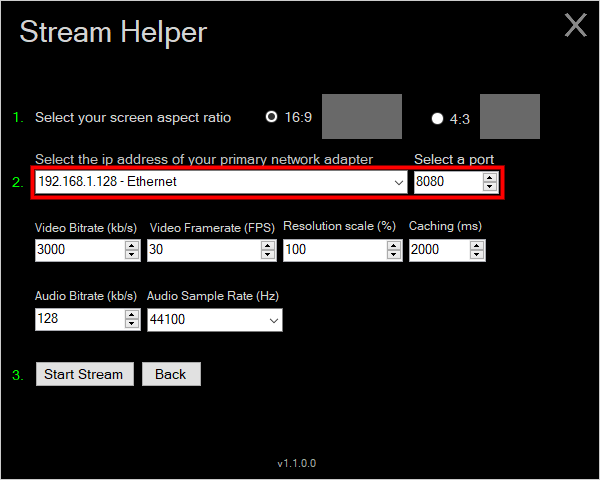The width and height of the screenshot is (600, 480).
Task: Decrease Video Framerate with down arrow
Action: point(268,255)
